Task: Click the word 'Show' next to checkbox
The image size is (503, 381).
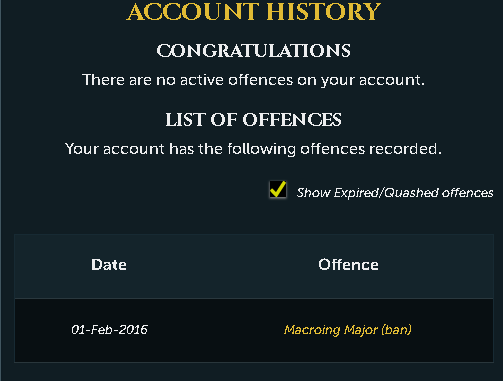Action: click(313, 193)
